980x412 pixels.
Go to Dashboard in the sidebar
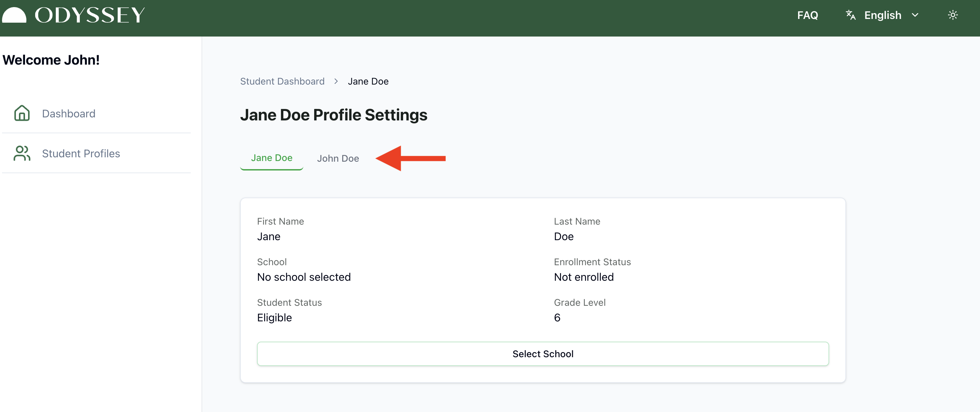(68, 113)
